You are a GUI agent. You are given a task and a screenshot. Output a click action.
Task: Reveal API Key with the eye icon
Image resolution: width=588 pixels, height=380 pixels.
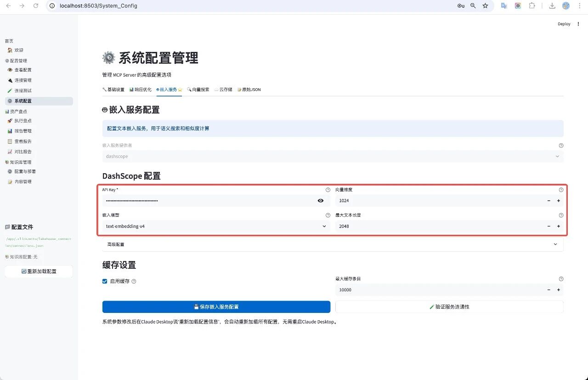pyautogui.click(x=321, y=201)
